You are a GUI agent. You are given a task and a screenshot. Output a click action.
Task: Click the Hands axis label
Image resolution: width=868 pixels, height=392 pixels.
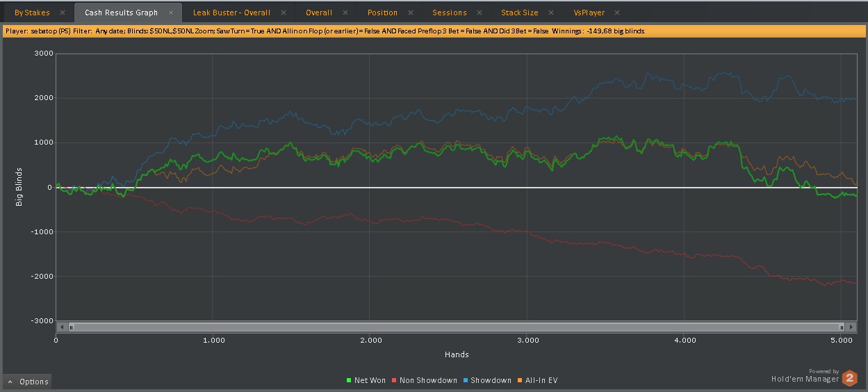pyautogui.click(x=457, y=354)
